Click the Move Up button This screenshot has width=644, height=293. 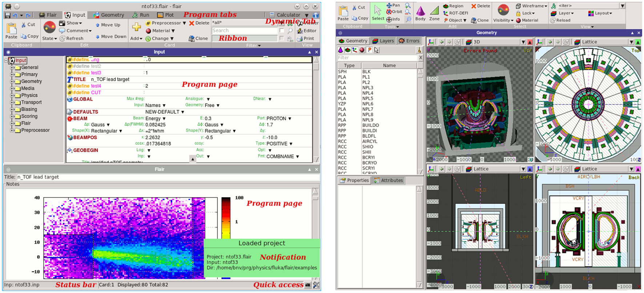[108, 25]
